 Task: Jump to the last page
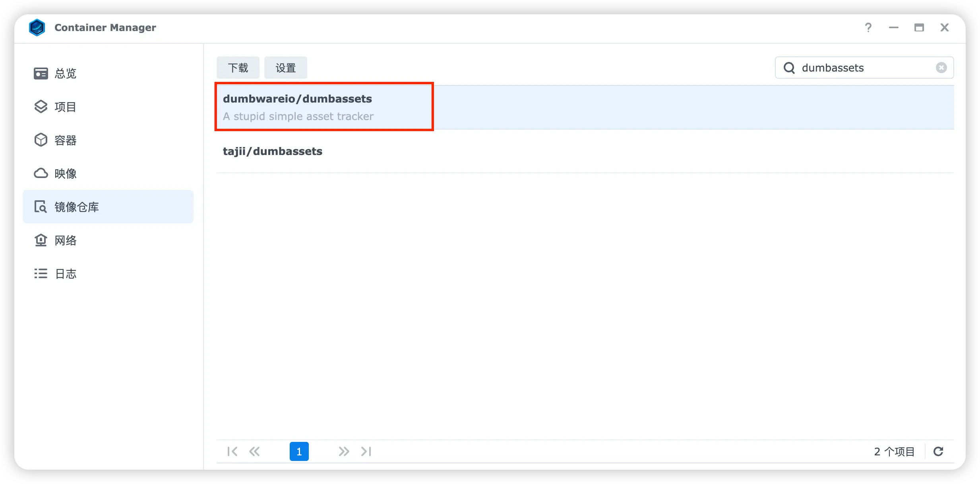point(366,451)
